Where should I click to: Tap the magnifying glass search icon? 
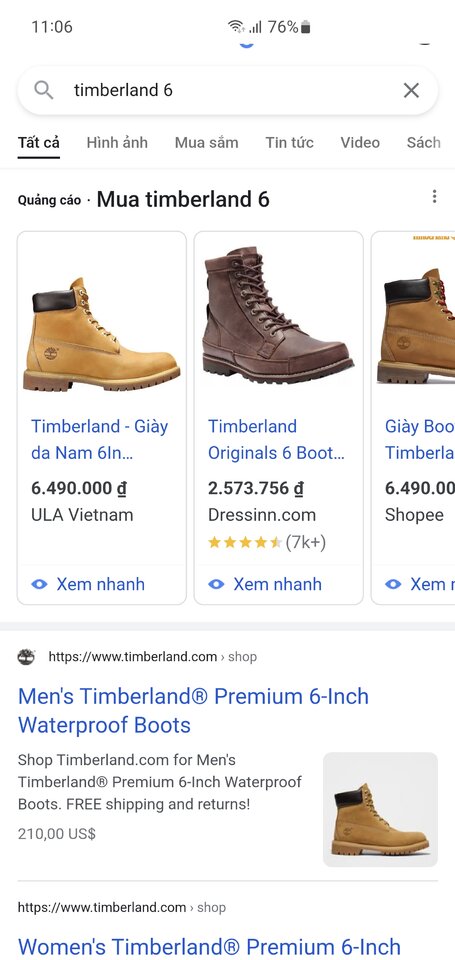pyautogui.click(x=43, y=90)
